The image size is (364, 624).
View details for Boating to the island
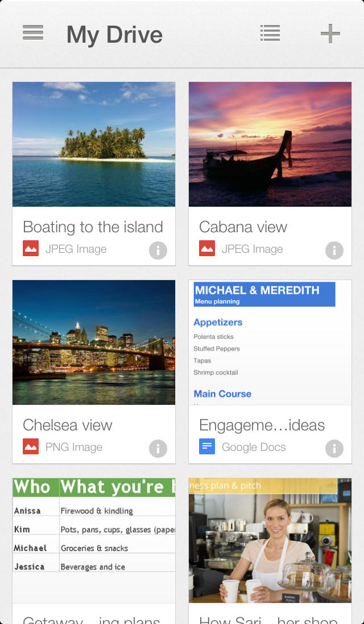[158, 250]
